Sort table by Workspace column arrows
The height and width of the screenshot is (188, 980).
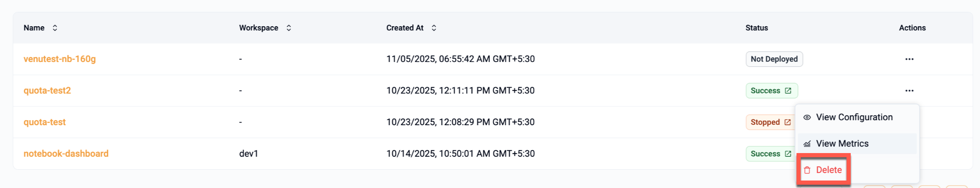[x=289, y=28]
